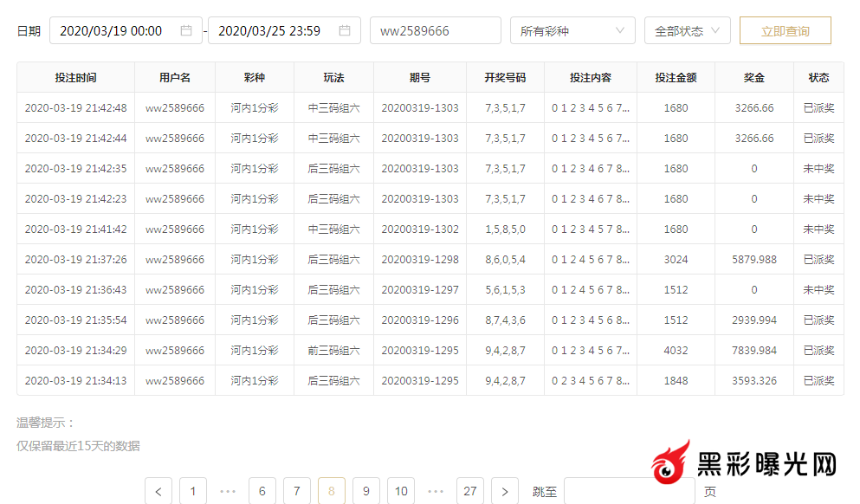860x504 pixels.
Task: Click the username field containing ww2589666
Action: (x=435, y=30)
